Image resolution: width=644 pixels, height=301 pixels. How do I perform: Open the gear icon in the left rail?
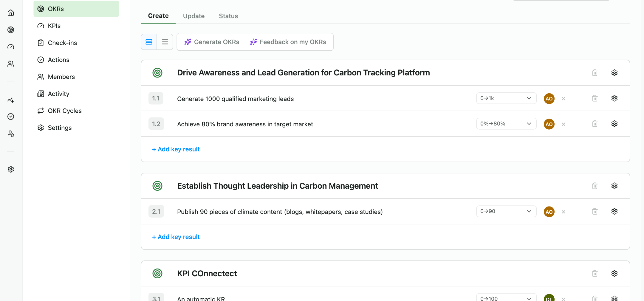click(11, 169)
